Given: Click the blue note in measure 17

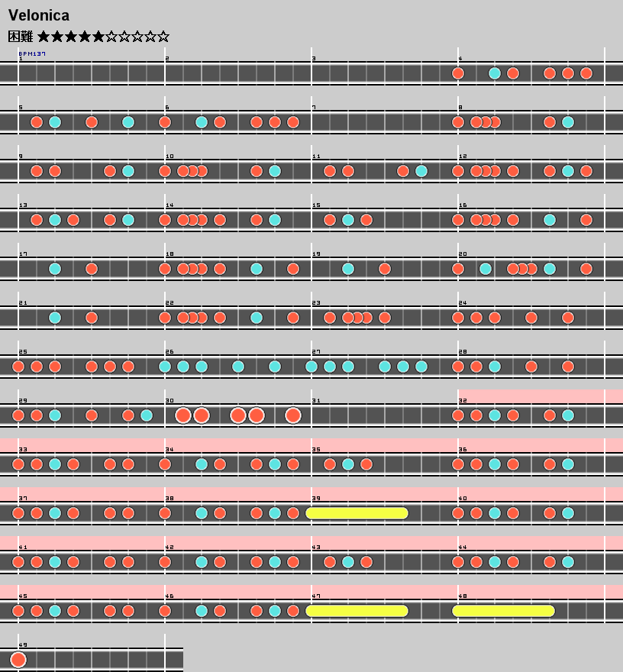Looking at the screenshot, I should 55,269.
